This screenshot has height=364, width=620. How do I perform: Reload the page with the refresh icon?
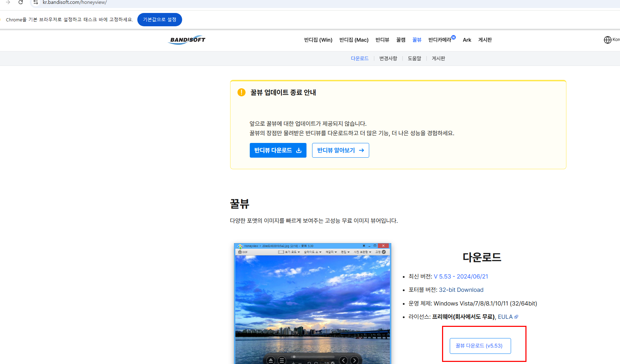(21, 2)
